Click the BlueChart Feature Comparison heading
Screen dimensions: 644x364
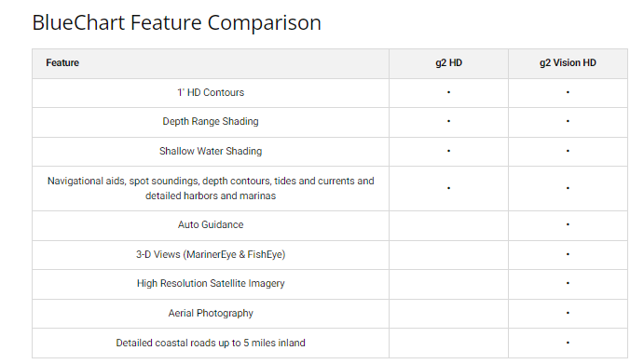(x=176, y=23)
